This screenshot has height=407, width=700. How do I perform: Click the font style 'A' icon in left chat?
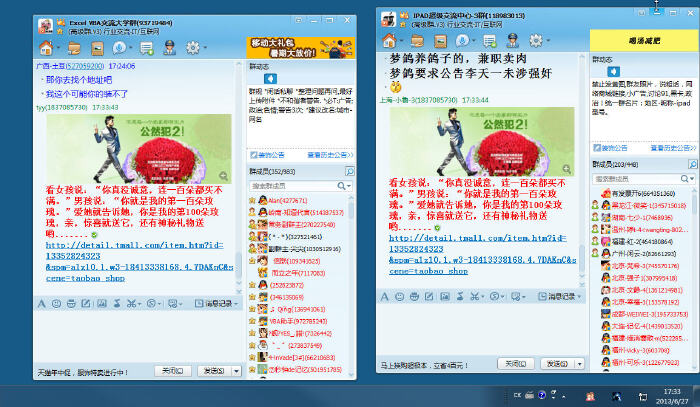(x=42, y=303)
